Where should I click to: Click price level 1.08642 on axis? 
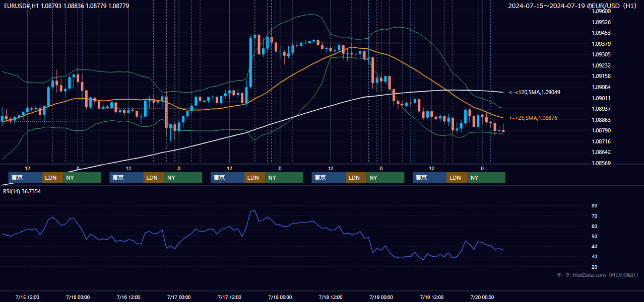coord(601,152)
